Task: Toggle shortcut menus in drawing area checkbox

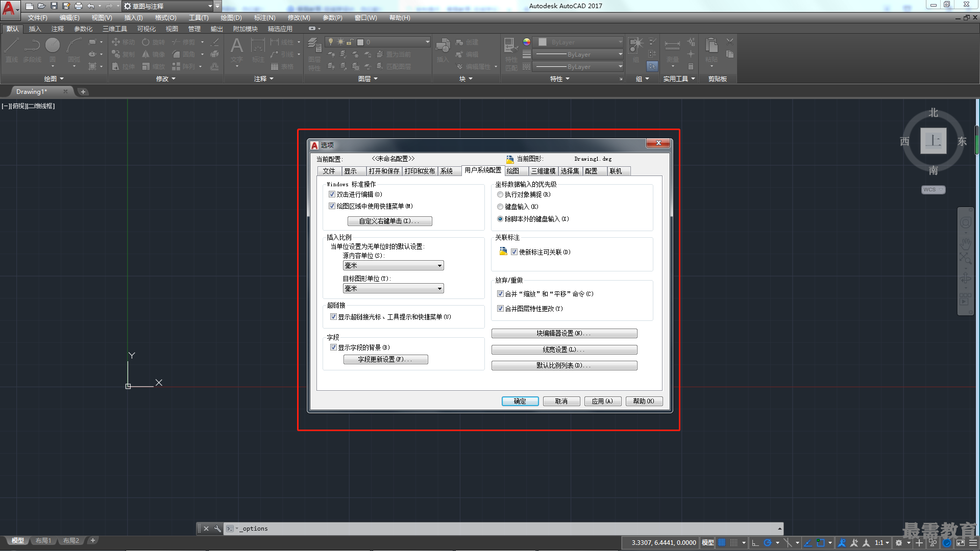Action: coord(332,206)
